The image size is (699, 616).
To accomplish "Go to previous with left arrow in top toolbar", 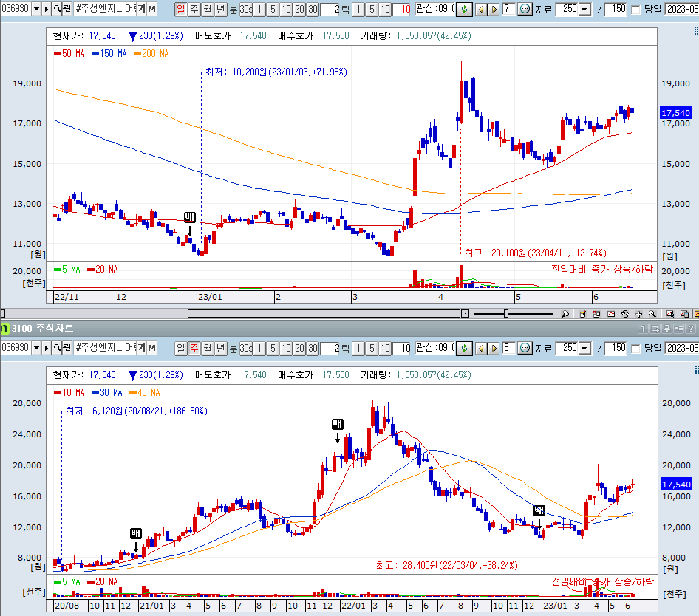I will 480,10.
